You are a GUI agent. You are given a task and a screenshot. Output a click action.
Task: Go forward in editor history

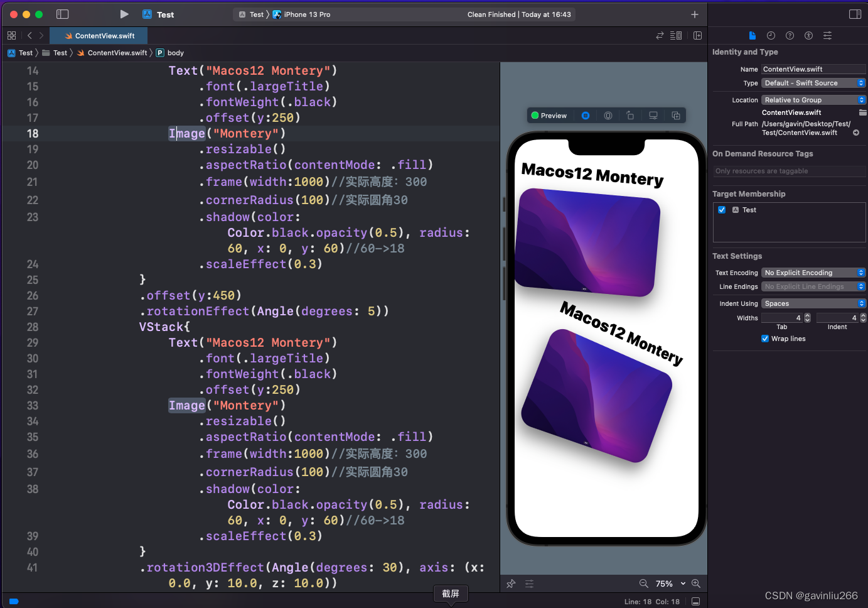click(x=41, y=36)
